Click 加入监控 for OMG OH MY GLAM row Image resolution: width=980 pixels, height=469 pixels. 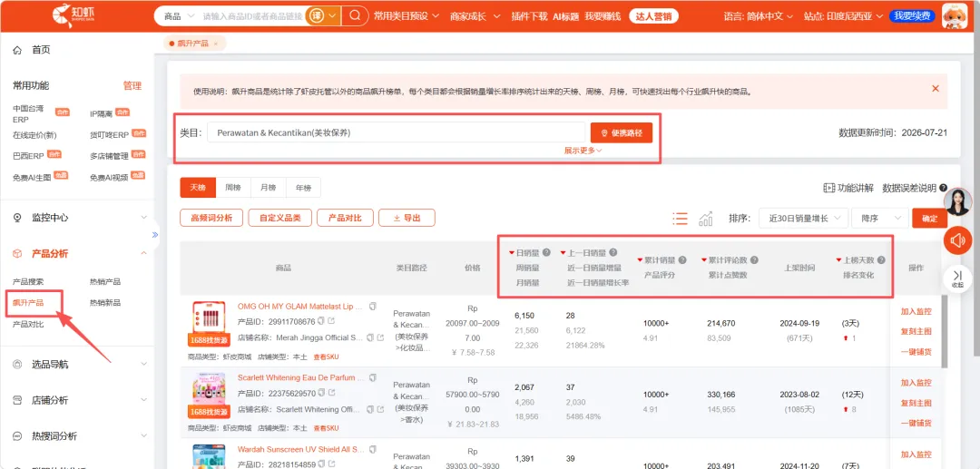click(x=916, y=312)
